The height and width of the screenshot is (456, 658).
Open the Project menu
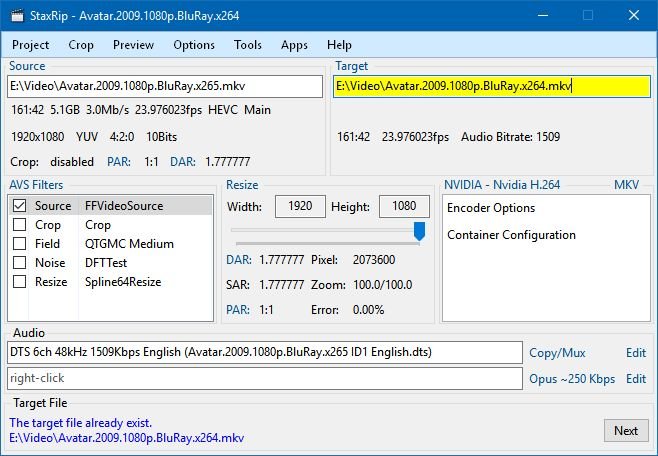(31, 45)
